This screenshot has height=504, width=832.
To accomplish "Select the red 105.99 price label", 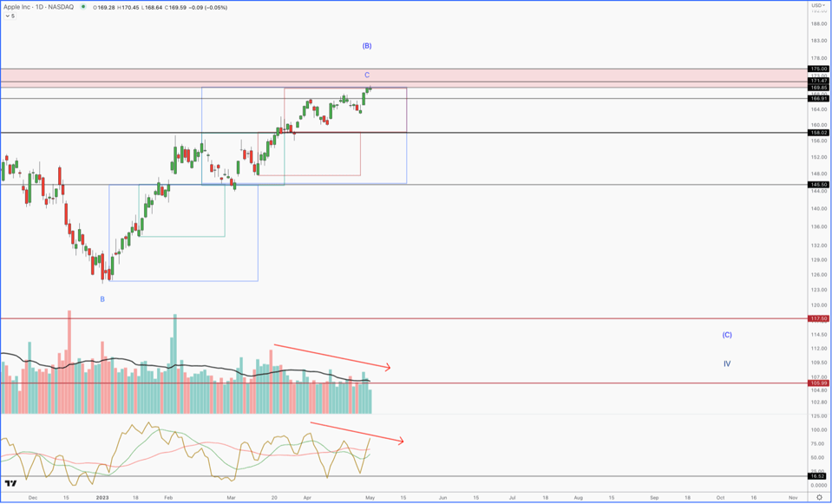I will (x=816, y=383).
